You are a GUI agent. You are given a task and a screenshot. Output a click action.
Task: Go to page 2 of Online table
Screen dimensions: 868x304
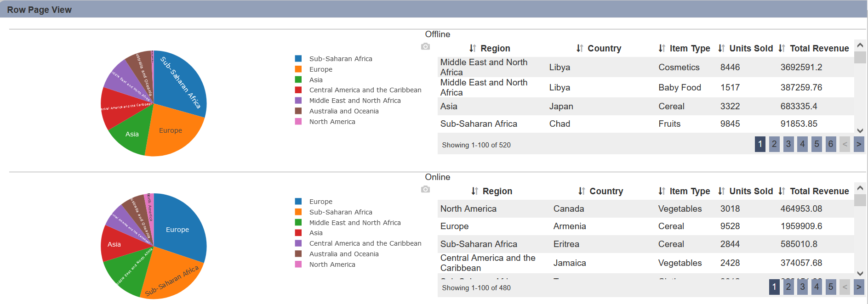tap(788, 287)
